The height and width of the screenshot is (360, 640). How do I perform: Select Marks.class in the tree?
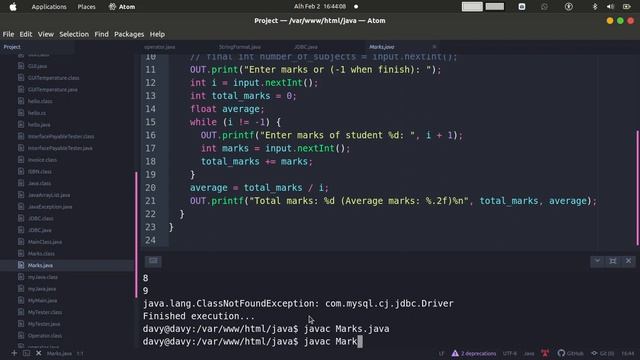[41, 254]
